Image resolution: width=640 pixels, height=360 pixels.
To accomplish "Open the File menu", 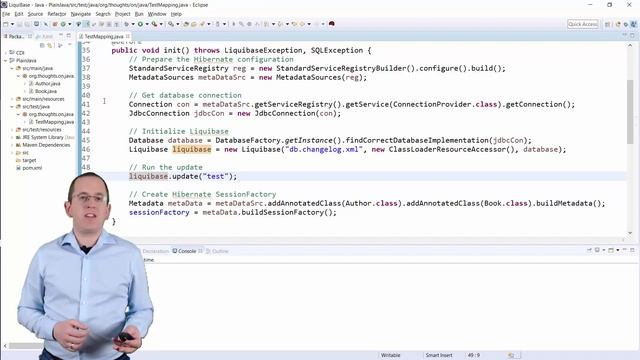I will click(x=6, y=14).
